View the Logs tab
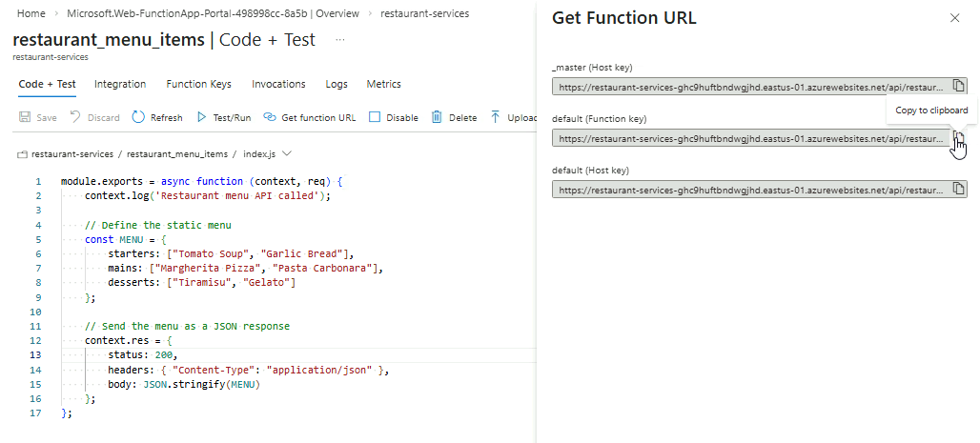980x443 pixels. [x=337, y=84]
